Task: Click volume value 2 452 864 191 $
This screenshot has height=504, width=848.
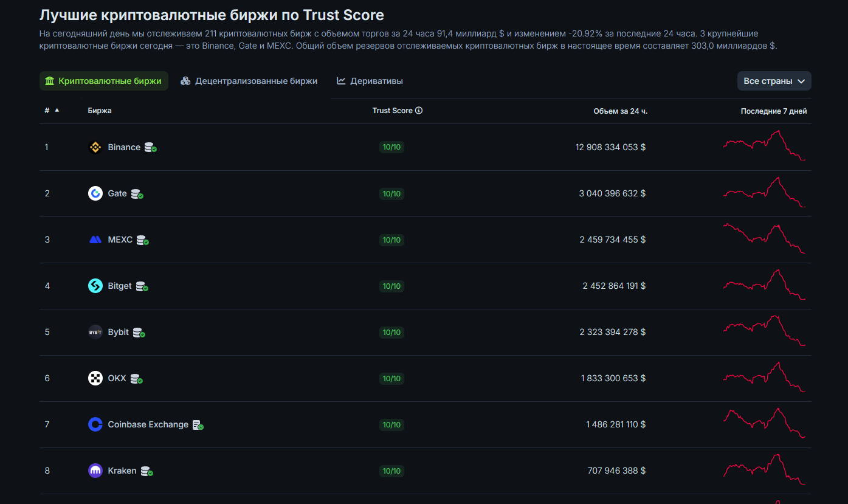Action: [x=614, y=286]
